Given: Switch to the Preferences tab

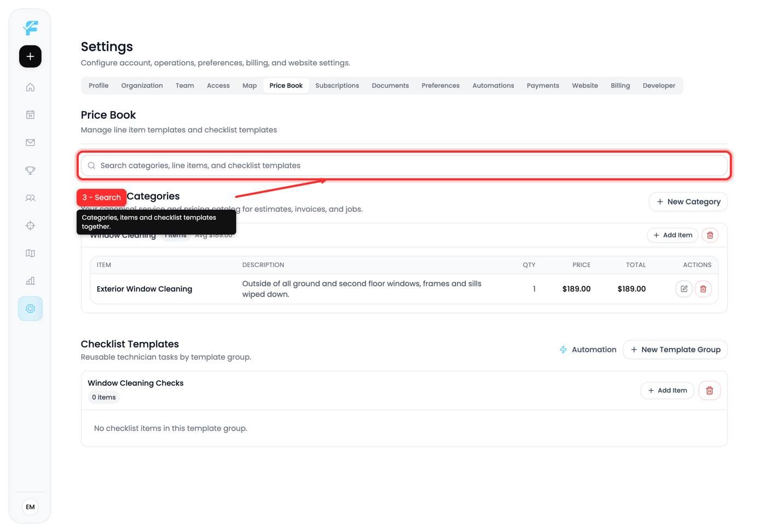Looking at the screenshot, I should [440, 85].
